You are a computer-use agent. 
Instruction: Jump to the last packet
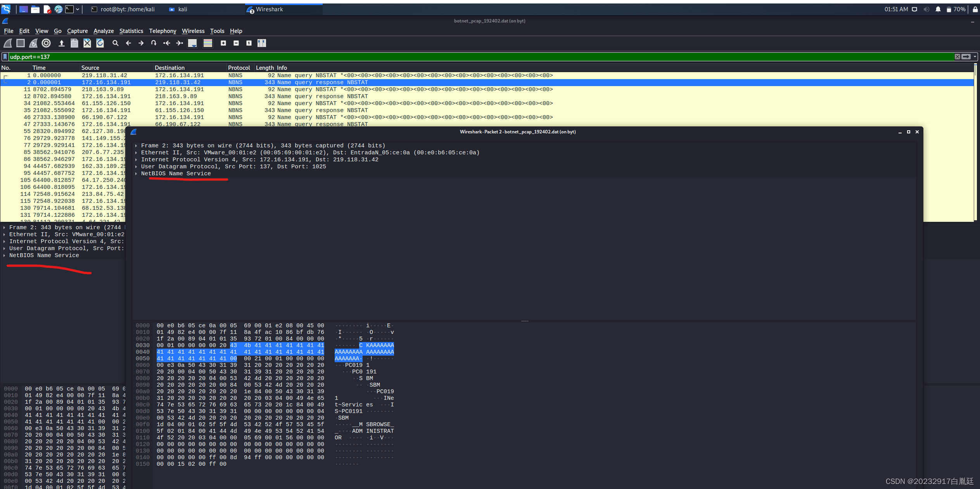point(180,43)
